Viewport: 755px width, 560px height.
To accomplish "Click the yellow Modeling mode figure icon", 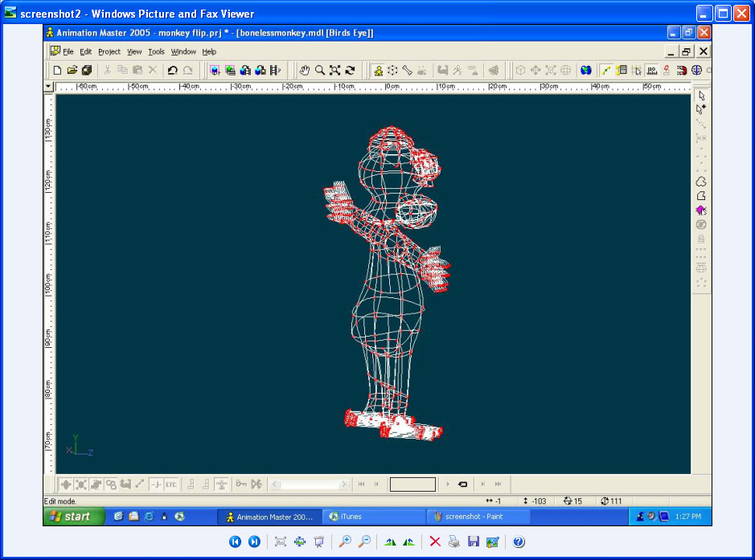I will coord(378,71).
